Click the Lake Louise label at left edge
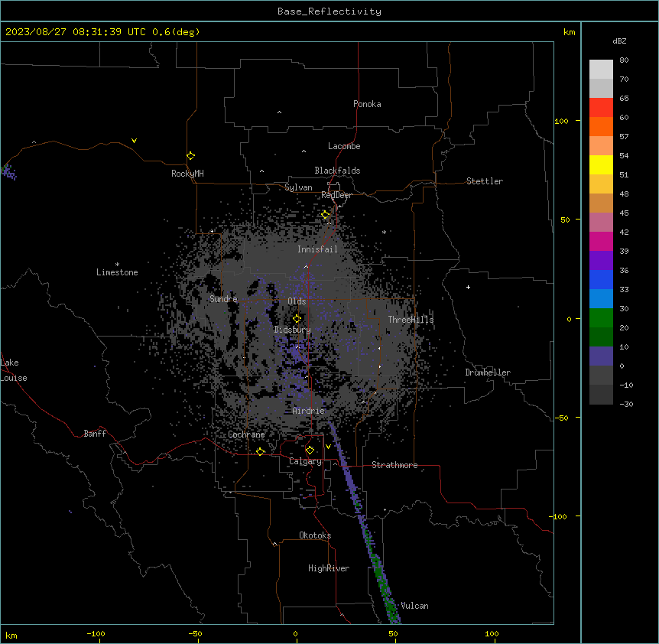659x644 pixels. (x=14, y=370)
